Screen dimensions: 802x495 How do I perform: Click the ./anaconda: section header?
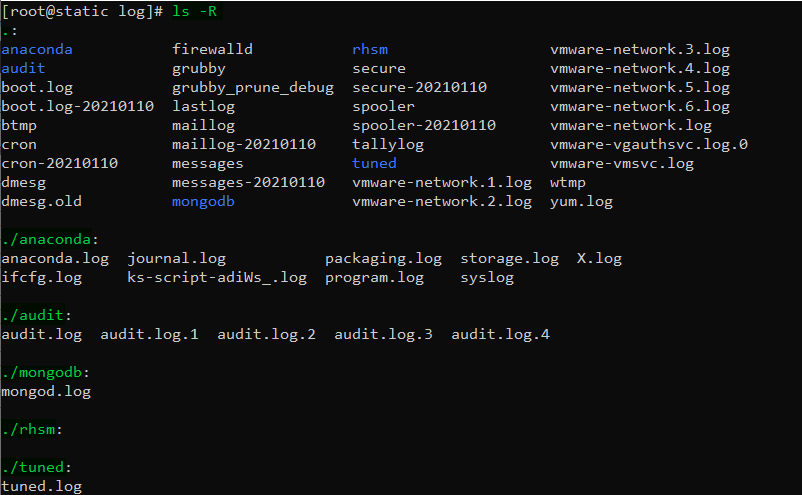click(x=49, y=239)
